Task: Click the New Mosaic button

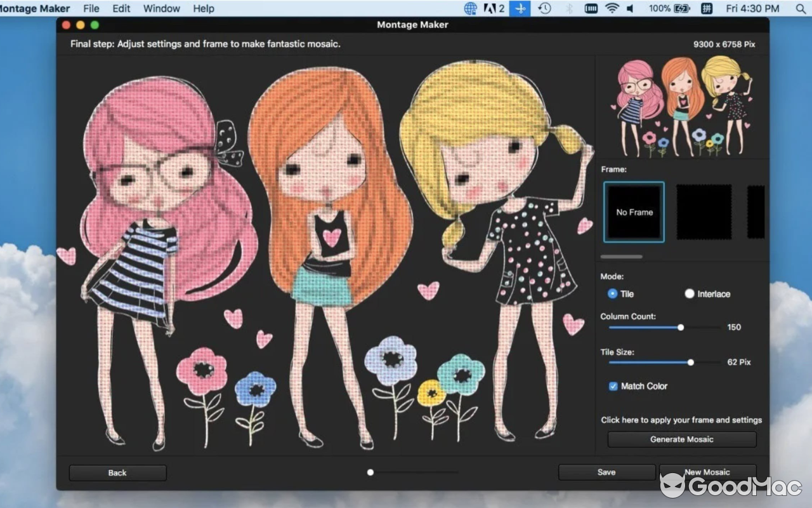Action: coord(707,472)
